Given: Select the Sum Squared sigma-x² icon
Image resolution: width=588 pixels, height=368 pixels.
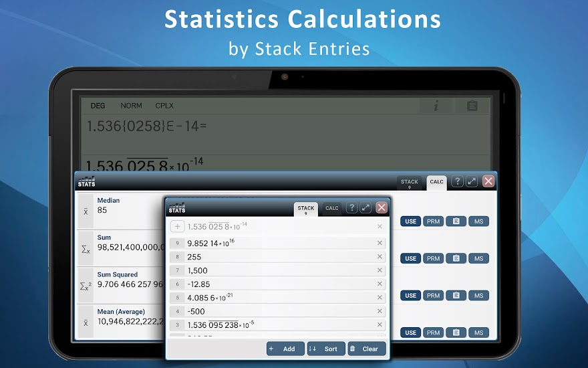Looking at the screenshot, I should point(86,286).
